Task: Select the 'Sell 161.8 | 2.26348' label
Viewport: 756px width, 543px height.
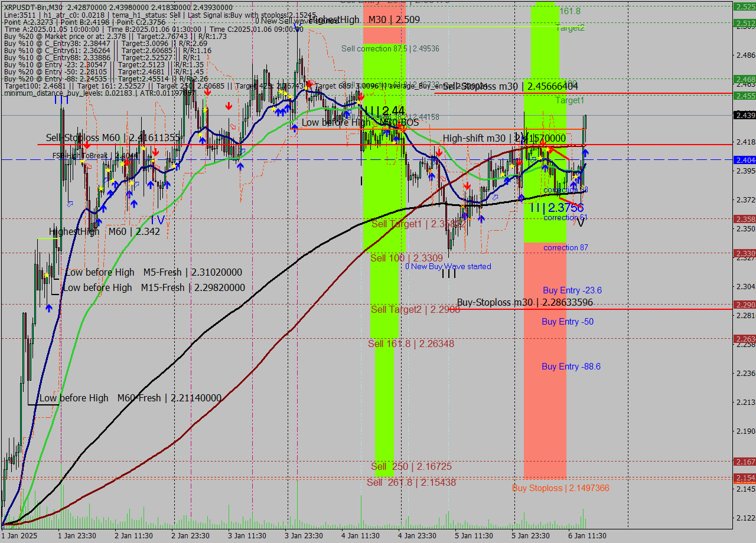Action: point(411,344)
